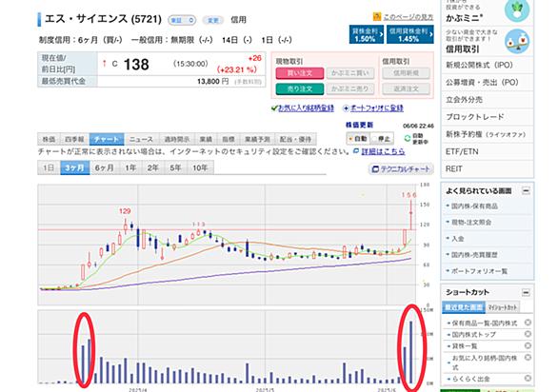Switch to the 四季報 tab

click(74, 139)
